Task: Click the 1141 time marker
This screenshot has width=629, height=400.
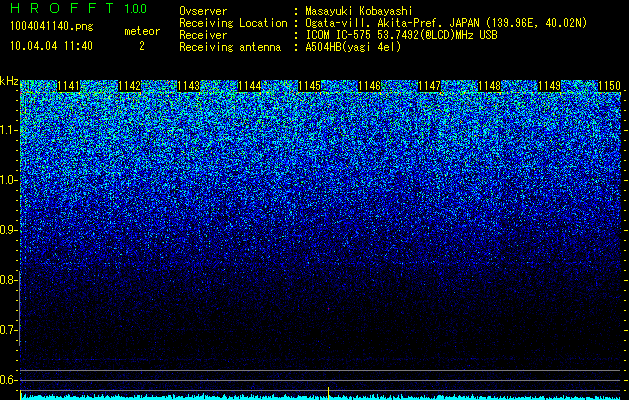Action: pos(69,86)
